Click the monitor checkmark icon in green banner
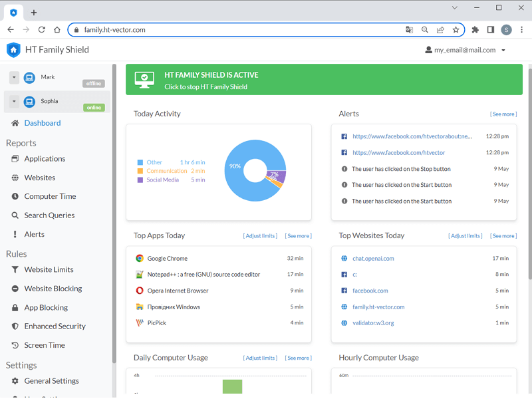 click(x=144, y=80)
